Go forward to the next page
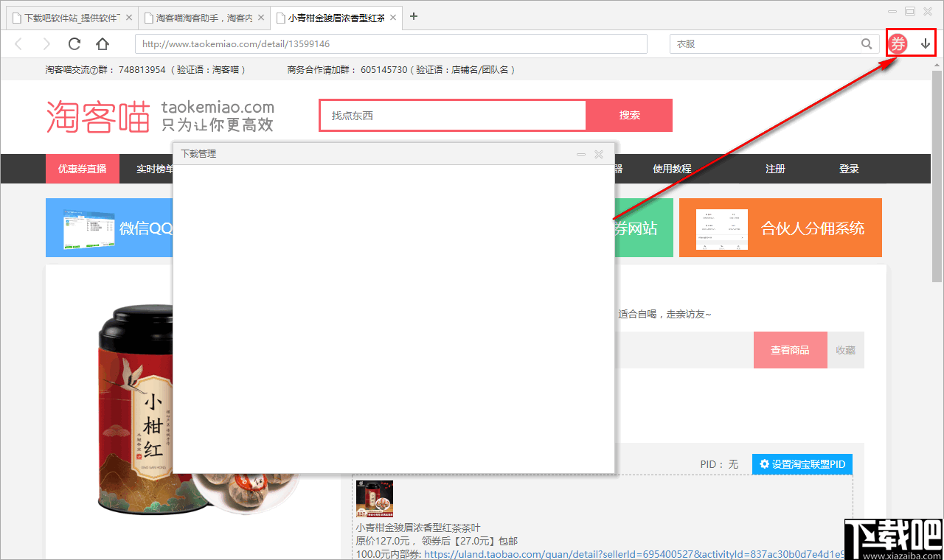The image size is (944, 560). pos(46,44)
